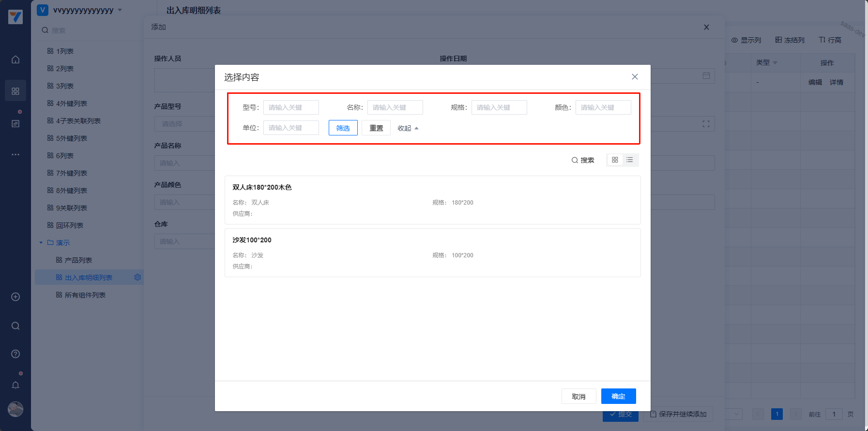The height and width of the screenshot is (431, 868).
Task: Open the apps grid sidebar icon
Action: (x=15, y=91)
